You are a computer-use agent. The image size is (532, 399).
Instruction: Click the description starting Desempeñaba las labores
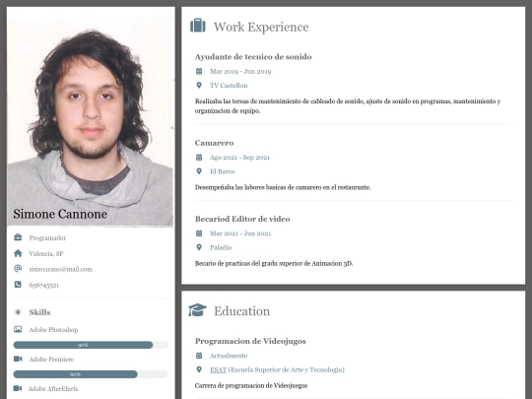click(x=283, y=187)
